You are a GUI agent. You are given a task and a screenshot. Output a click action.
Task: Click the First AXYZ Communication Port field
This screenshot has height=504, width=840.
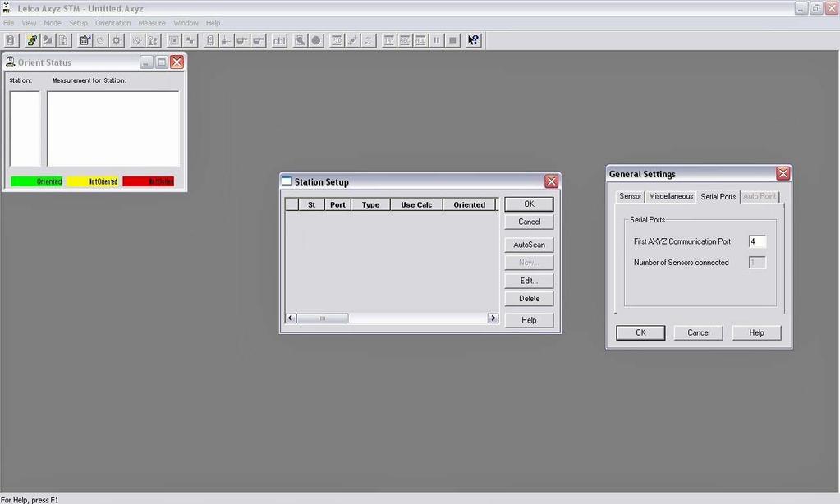[x=758, y=241]
